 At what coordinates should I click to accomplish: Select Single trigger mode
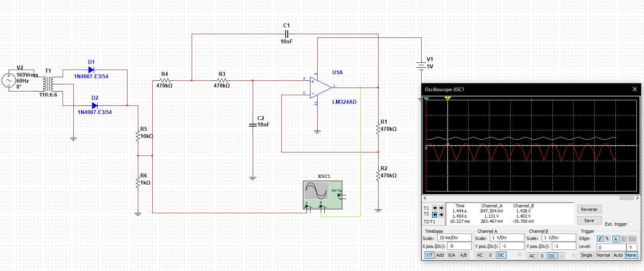[587, 255]
